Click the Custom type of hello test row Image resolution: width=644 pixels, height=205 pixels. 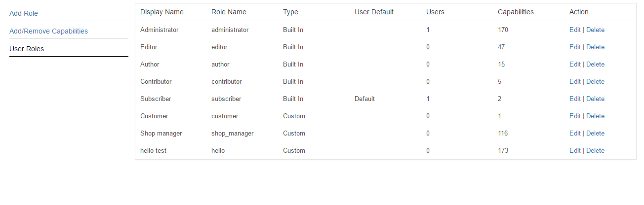[294, 150]
